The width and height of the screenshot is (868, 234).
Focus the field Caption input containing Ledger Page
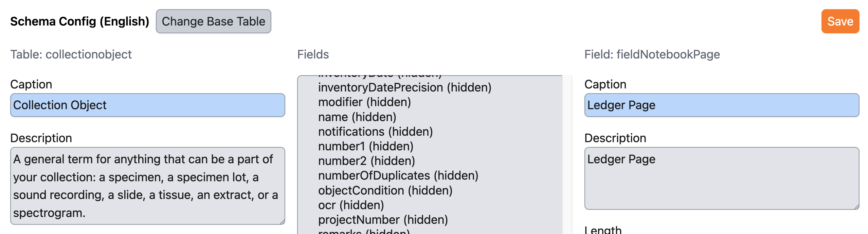(721, 105)
